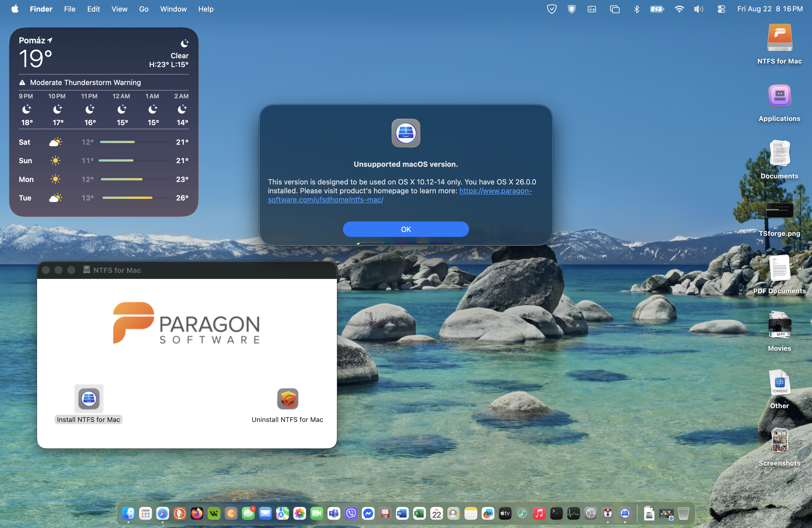Open the Finder menu
Image resolution: width=812 pixels, height=528 pixels.
41,9
